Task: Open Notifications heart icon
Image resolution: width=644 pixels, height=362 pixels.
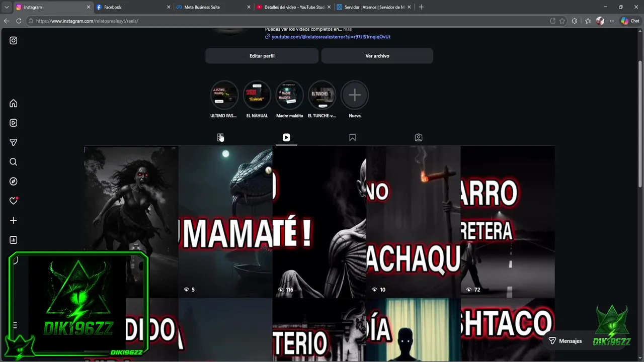Action: coord(14,201)
